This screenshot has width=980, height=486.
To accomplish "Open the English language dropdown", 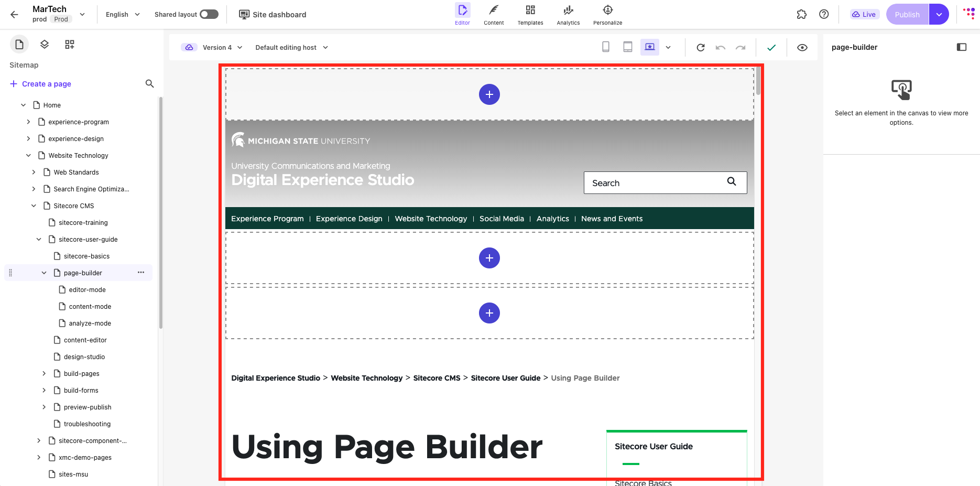I will pyautogui.click(x=123, y=15).
